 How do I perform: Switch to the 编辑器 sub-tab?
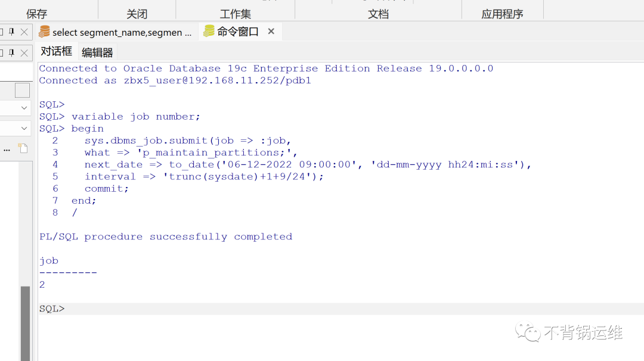coord(97,52)
